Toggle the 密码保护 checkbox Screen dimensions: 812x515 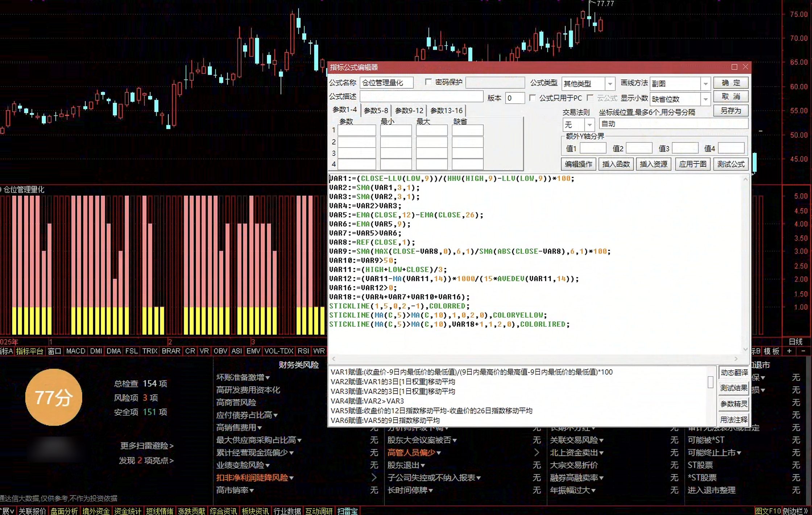(428, 82)
